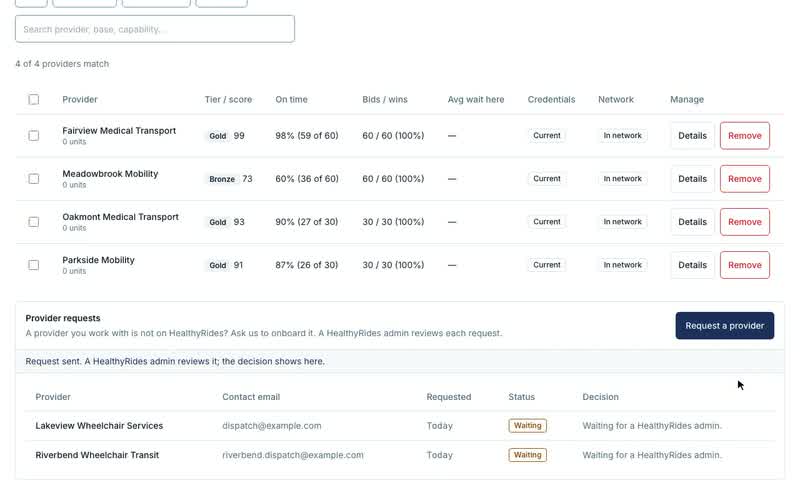Viewport: 800px width, 500px height.
Task: Remove Meadowbrook Mobility from network
Action: [745, 179]
